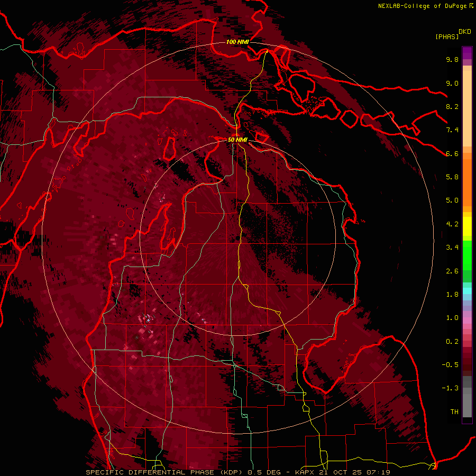Pick the purple segment atop the color scale
The height and width of the screenshot is (476, 476).
(x=467, y=53)
